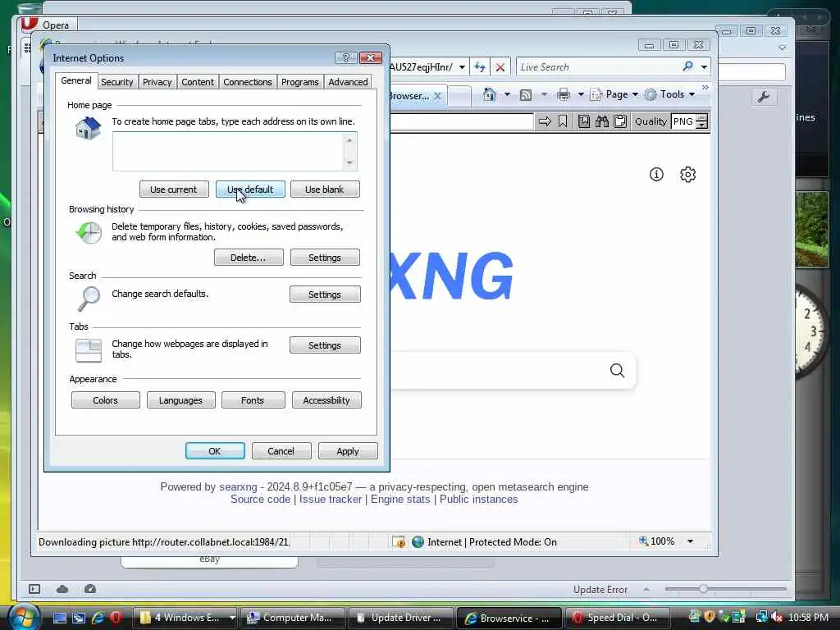Click the SearXNG search magnifier button
Viewport: 840px width, 630px height.
[617, 370]
